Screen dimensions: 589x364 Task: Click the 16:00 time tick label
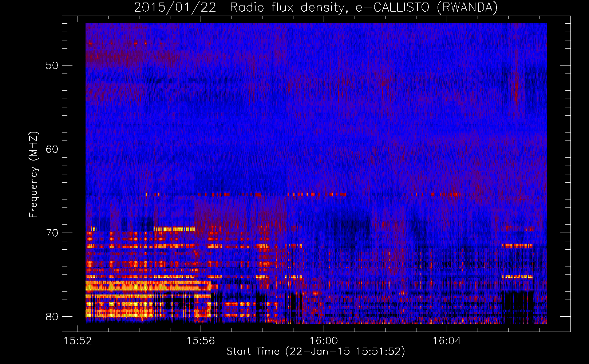(x=324, y=341)
